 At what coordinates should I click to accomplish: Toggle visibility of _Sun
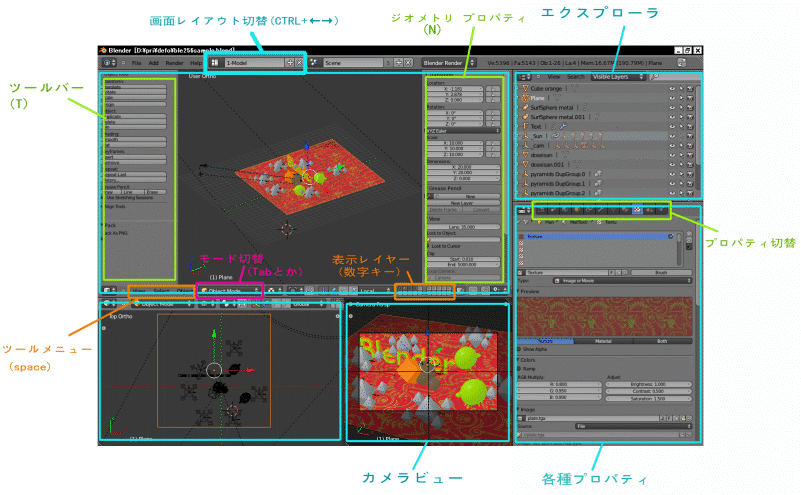672,136
